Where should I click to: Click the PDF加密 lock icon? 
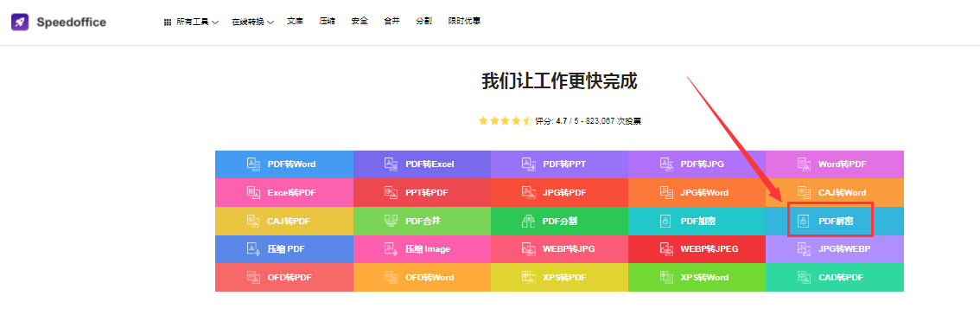pyautogui.click(x=666, y=221)
